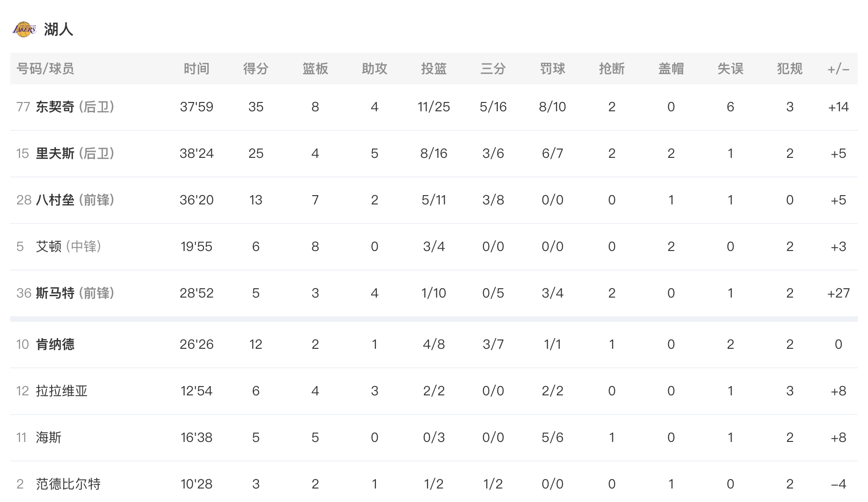The image size is (868, 502).
Task: Select the 三分 column header
Action: pos(493,69)
